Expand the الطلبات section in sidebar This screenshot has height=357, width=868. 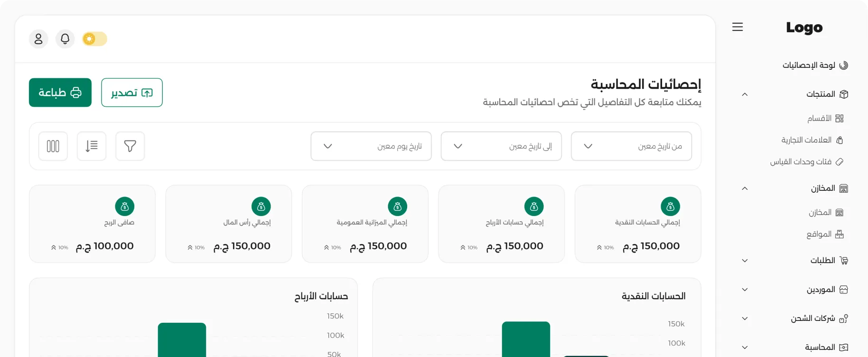pos(745,260)
